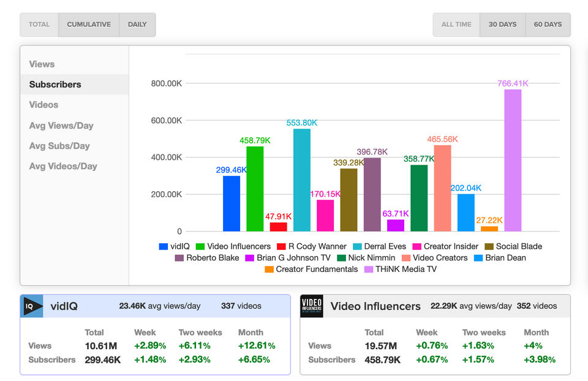Viewport: 588px width, 381px height.
Task: Click the 465.56K bar value label
Action: point(442,139)
